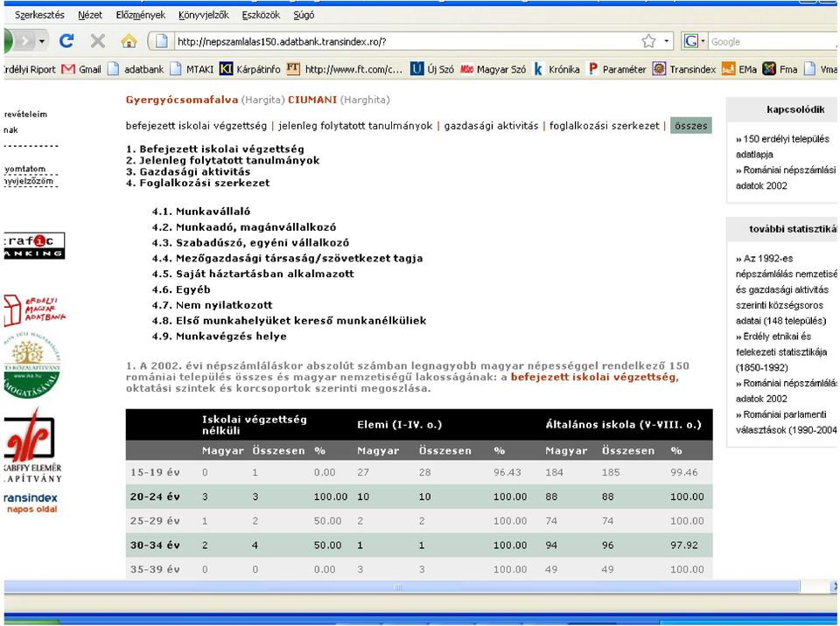Select the 'jelenleg folytatott tanulmányok' tab
The height and width of the screenshot is (626, 840).
pyautogui.click(x=355, y=126)
